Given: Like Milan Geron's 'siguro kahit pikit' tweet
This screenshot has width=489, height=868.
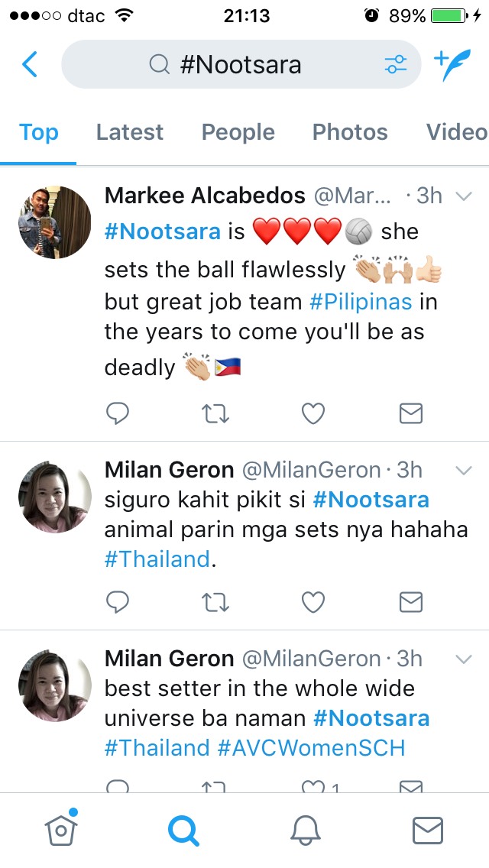Looking at the screenshot, I should [x=313, y=603].
